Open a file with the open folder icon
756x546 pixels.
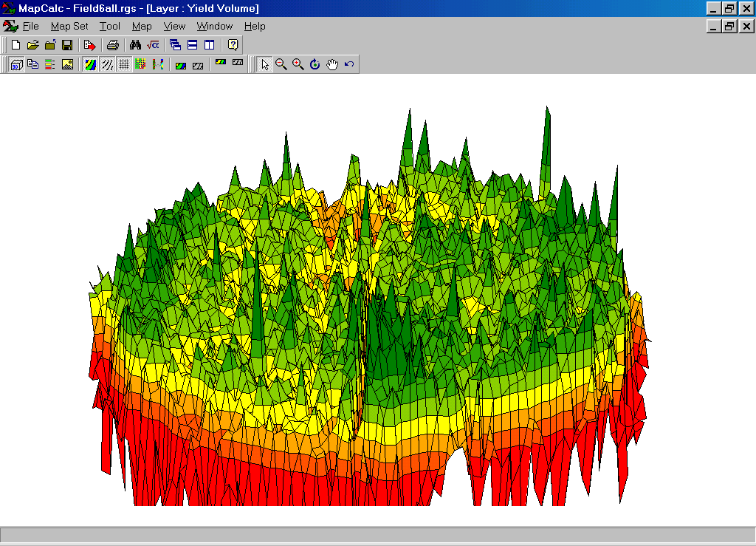click(32, 45)
